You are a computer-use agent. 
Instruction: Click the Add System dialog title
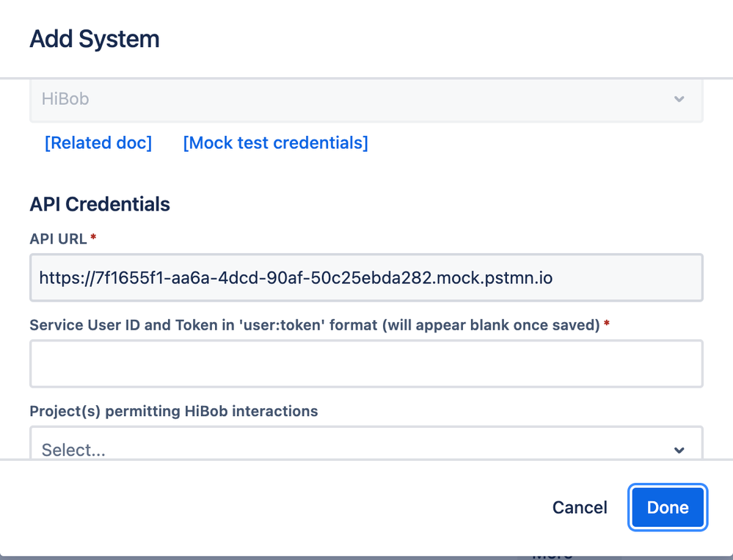pyautogui.click(x=94, y=39)
